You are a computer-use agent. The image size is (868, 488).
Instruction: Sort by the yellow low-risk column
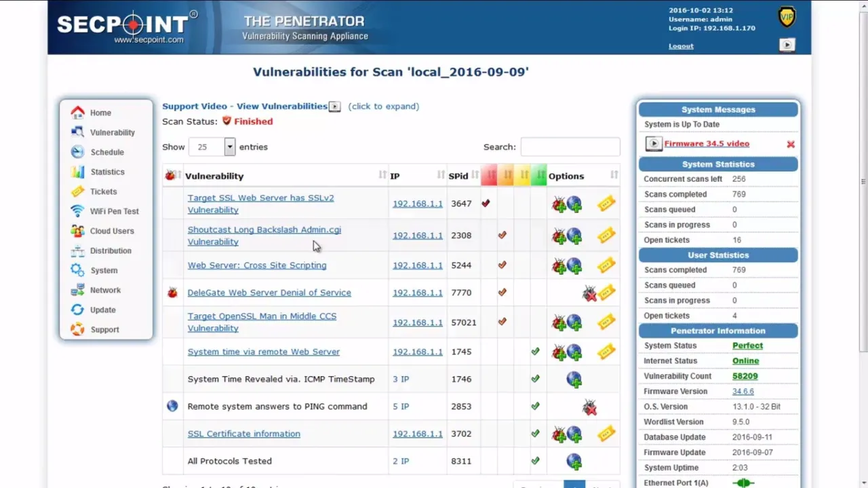click(x=521, y=176)
